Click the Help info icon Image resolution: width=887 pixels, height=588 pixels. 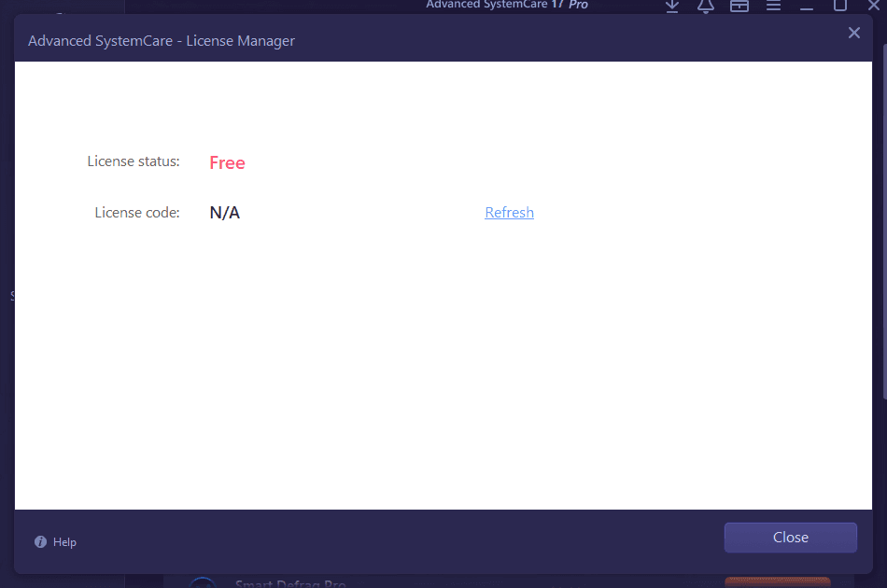(x=40, y=542)
